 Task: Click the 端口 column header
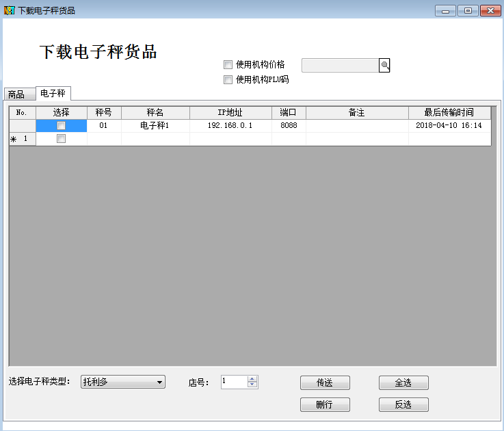pyautogui.click(x=289, y=113)
